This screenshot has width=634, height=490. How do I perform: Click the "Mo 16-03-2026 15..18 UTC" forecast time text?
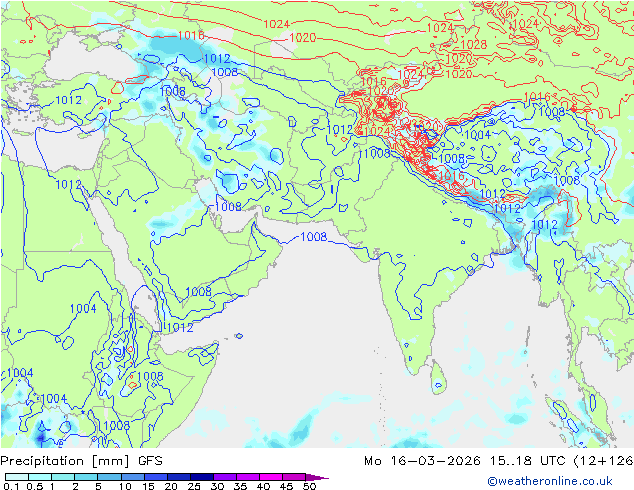467,461
